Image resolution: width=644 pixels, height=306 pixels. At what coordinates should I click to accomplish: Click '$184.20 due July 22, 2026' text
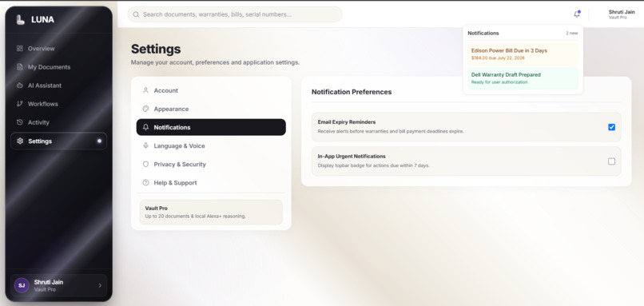[x=498, y=58]
